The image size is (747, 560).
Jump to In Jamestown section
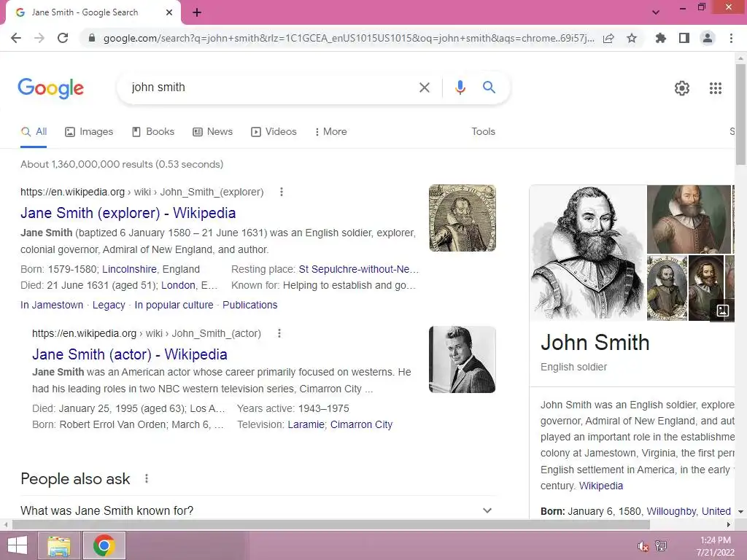pyautogui.click(x=52, y=306)
